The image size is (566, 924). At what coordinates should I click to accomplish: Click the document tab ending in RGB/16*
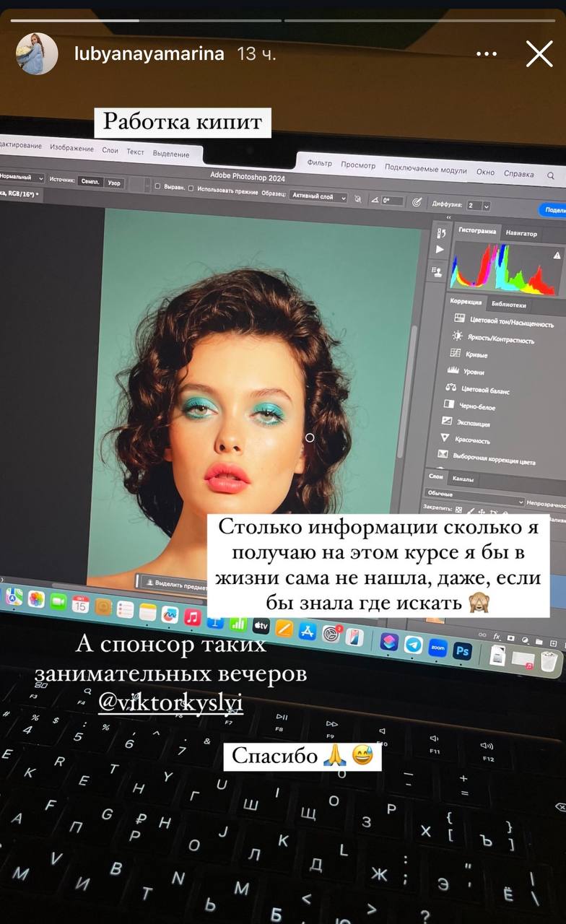click(19, 193)
